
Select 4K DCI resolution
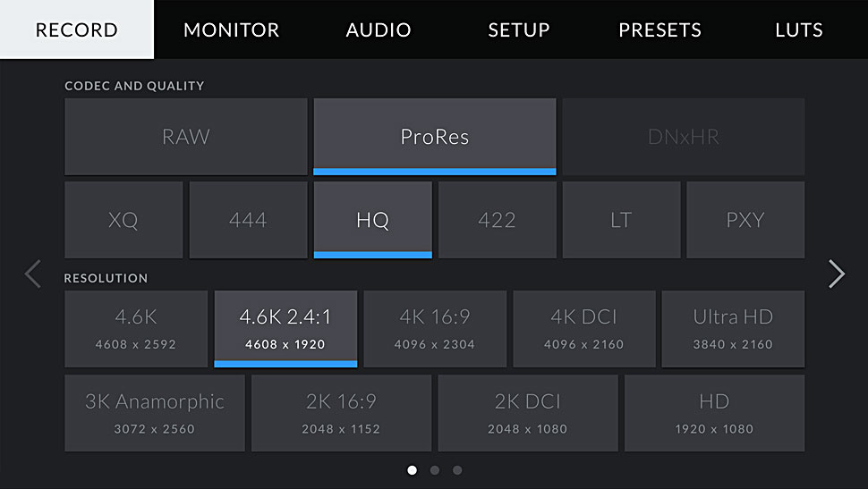point(584,329)
